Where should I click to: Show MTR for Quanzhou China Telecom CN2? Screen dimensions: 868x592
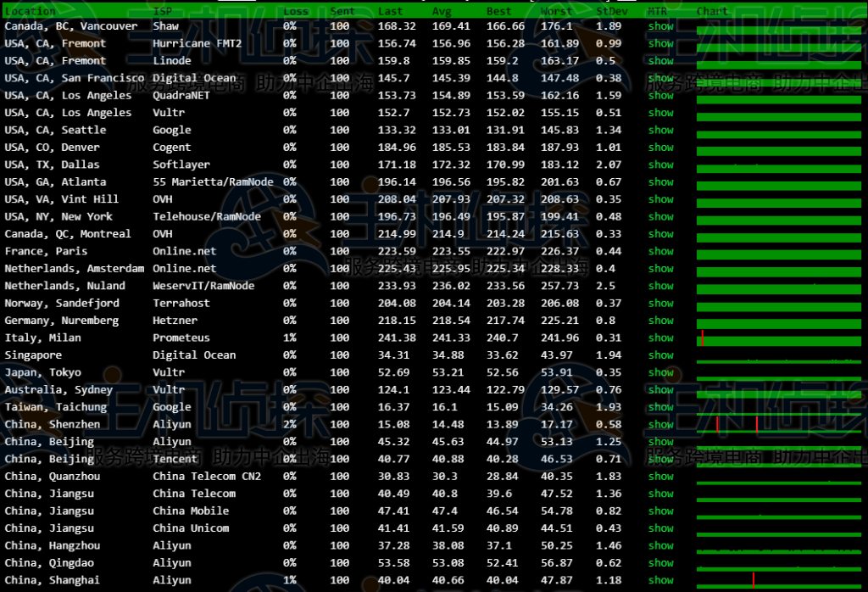661,477
